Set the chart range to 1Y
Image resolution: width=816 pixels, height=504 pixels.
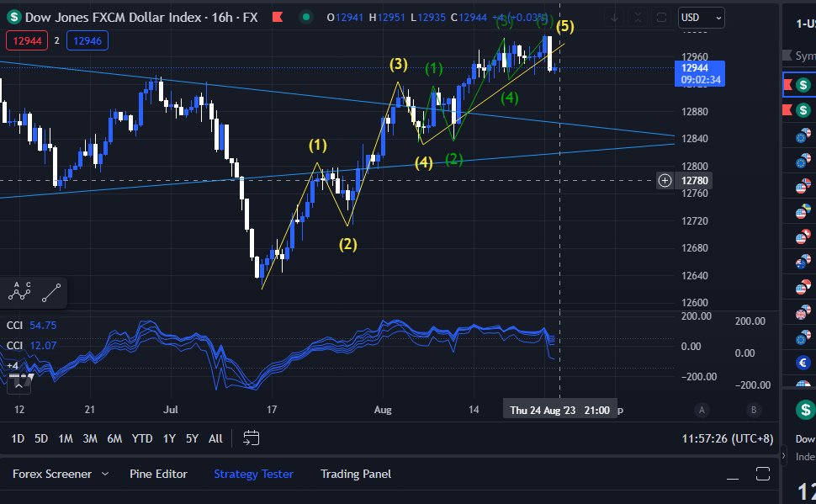pyautogui.click(x=169, y=438)
